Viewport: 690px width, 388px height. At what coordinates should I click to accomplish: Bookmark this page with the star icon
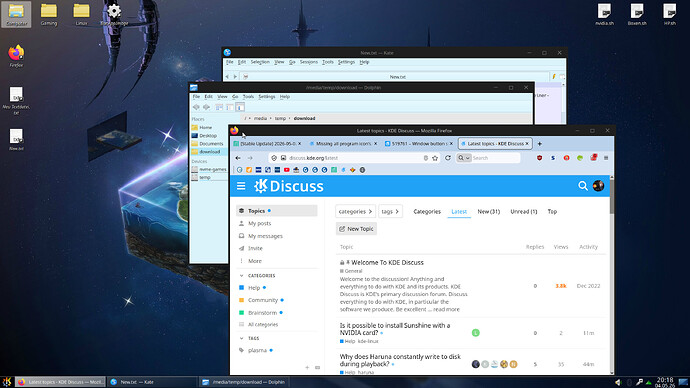click(435, 158)
